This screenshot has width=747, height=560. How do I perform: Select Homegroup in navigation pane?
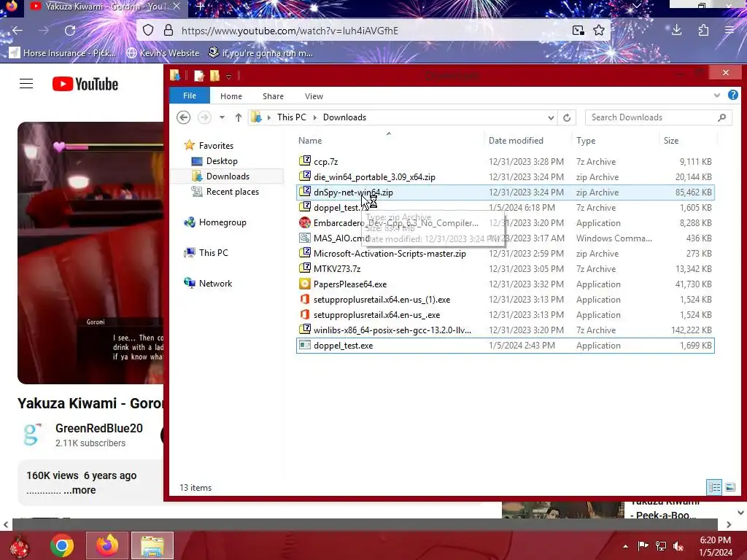coord(222,222)
